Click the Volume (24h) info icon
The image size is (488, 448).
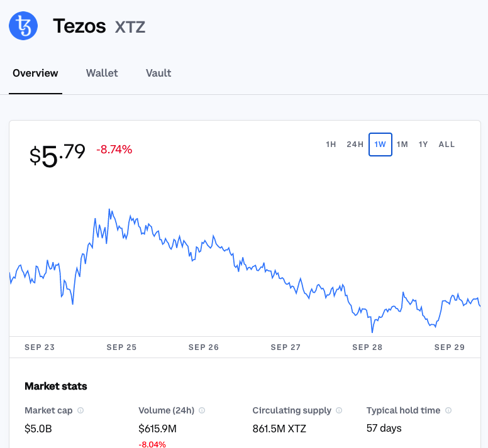pyautogui.click(x=202, y=410)
